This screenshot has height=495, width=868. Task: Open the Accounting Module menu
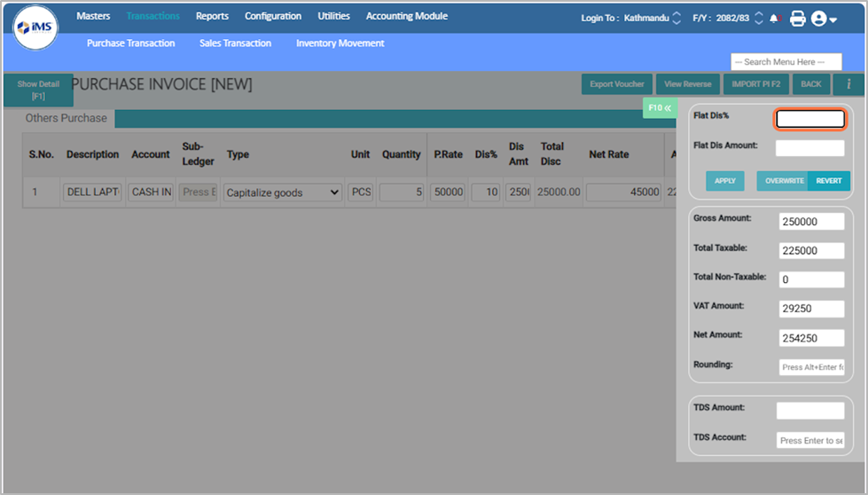click(406, 16)
